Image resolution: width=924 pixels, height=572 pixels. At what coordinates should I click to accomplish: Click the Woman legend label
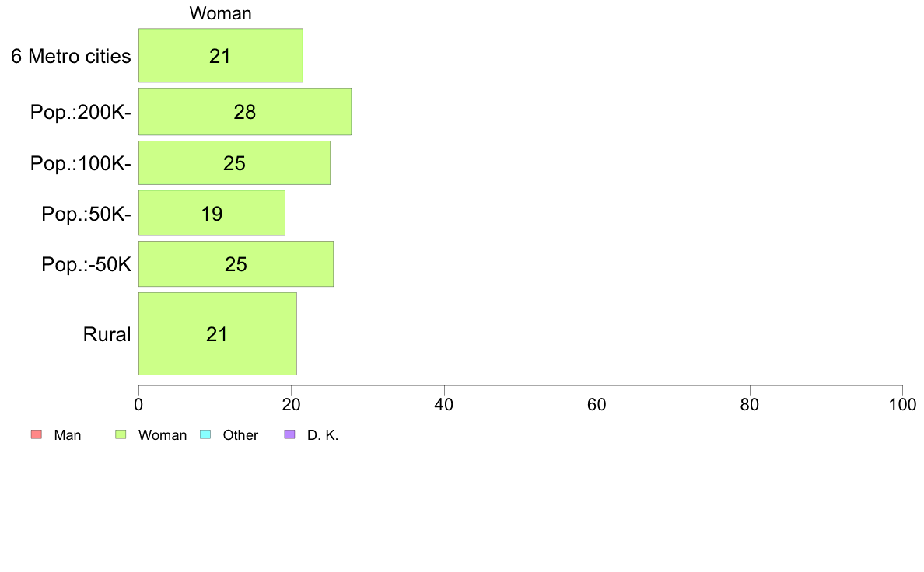coord(163,435)
